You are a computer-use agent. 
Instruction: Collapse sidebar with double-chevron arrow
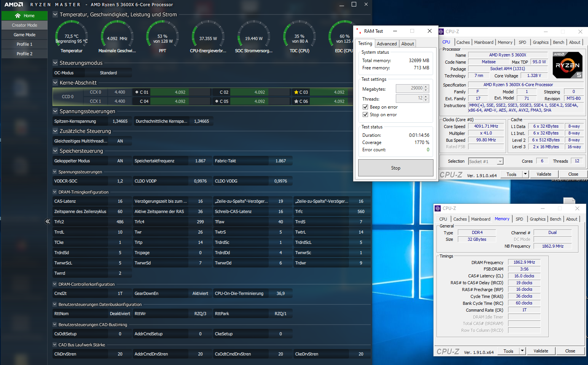pos(48,221)
